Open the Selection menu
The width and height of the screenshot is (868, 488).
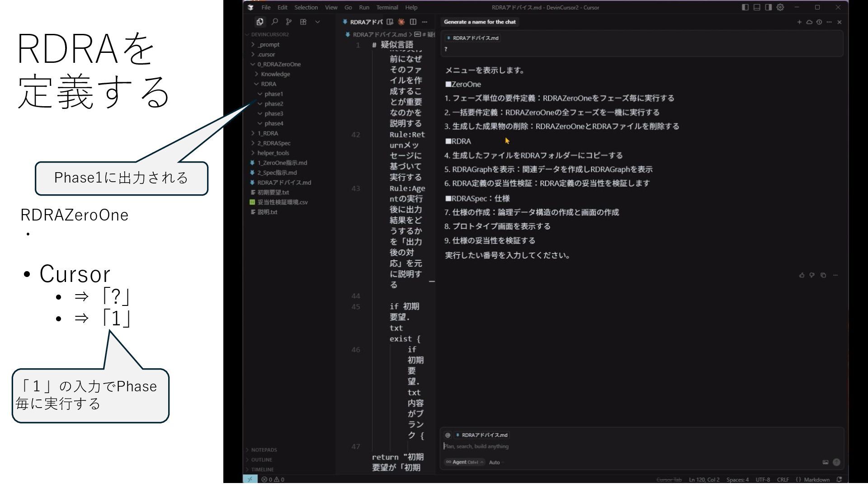pyautogui.click(x=306, y=7)
